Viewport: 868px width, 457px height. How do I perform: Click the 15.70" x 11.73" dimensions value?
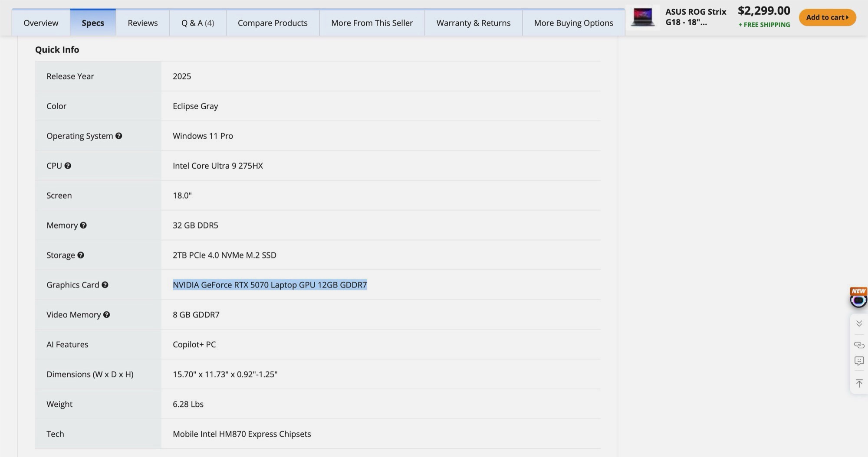tap(225, 374)
